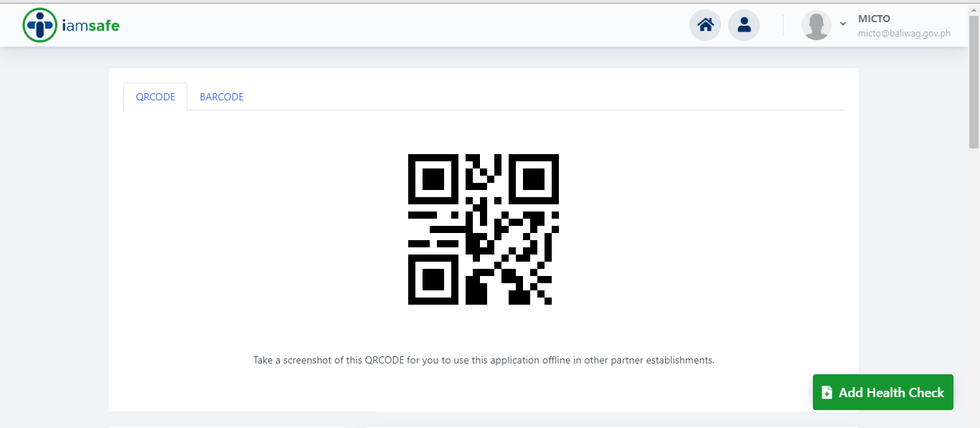Go to the Home page icon
The width and height of the screenshot is (980, 428).
coord(705,25)
